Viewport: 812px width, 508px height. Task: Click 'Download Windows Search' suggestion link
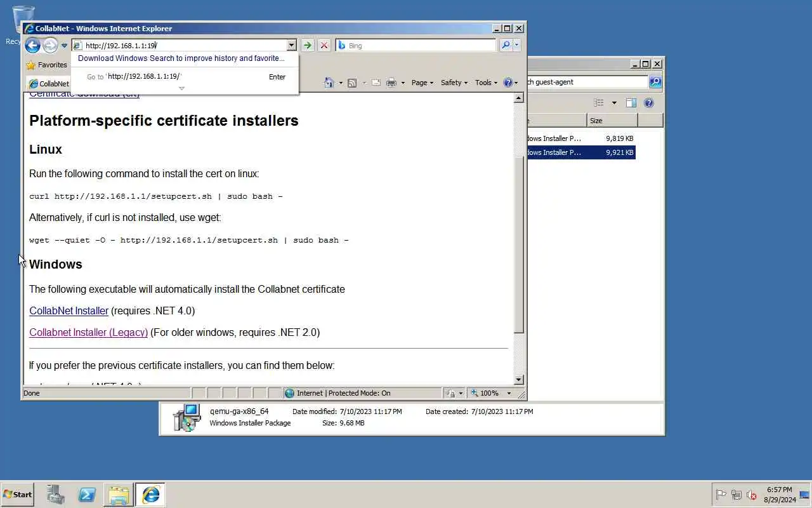(181, 58)
